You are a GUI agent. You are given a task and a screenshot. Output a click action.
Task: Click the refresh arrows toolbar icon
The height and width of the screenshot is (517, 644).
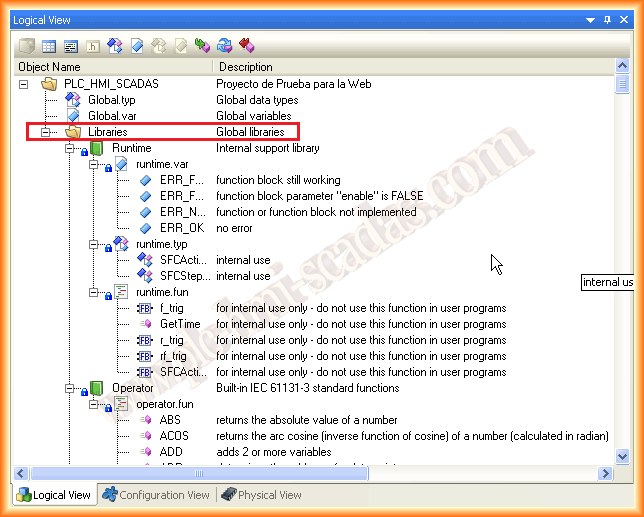coord(225,45)
